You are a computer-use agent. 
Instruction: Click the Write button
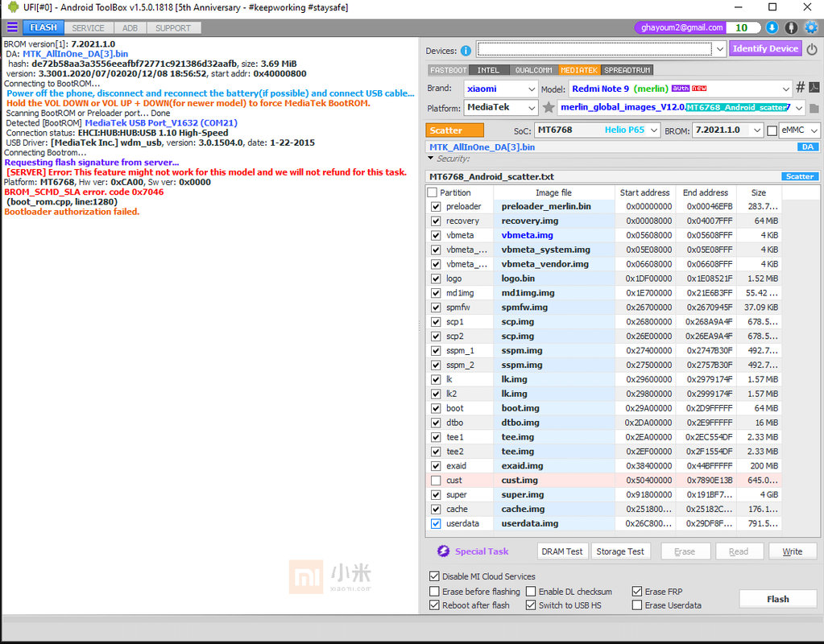[792, 551]
